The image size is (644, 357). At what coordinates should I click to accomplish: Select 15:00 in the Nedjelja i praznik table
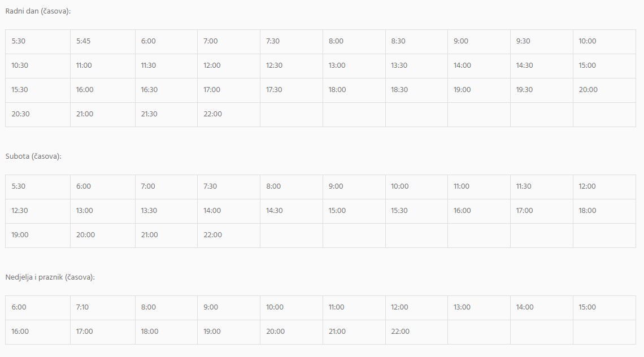(x=588, y=307)
